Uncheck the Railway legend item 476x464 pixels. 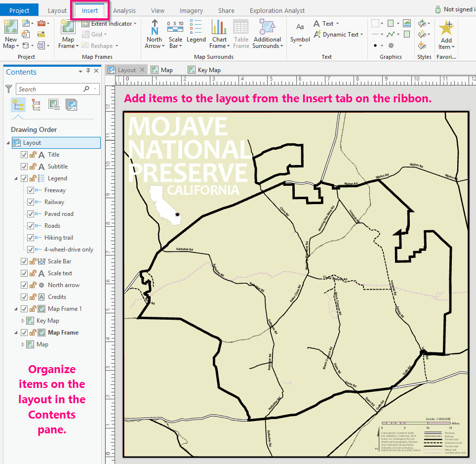[31, 202]
